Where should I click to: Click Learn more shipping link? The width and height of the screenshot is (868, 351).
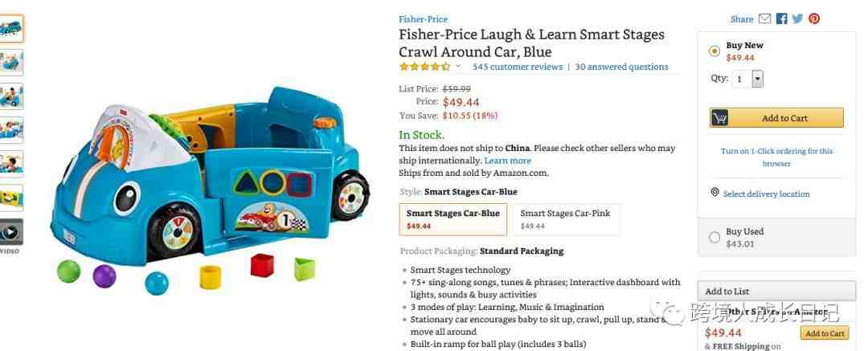(508, 161)
